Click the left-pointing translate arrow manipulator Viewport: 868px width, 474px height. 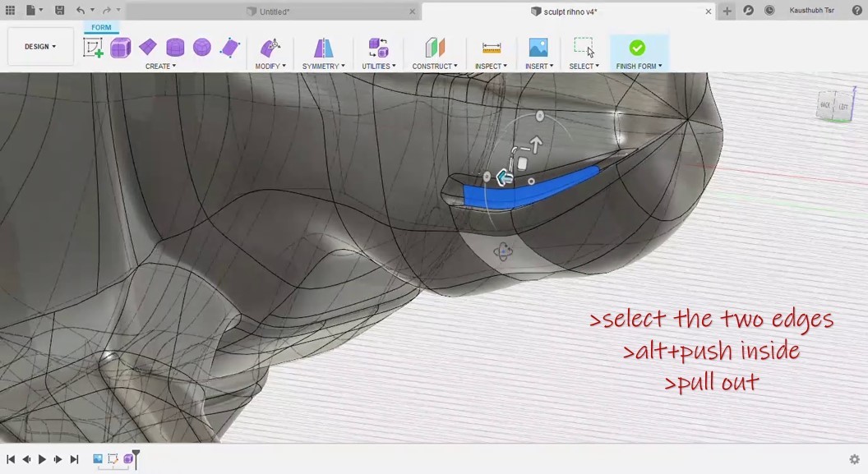click(505, 178)
